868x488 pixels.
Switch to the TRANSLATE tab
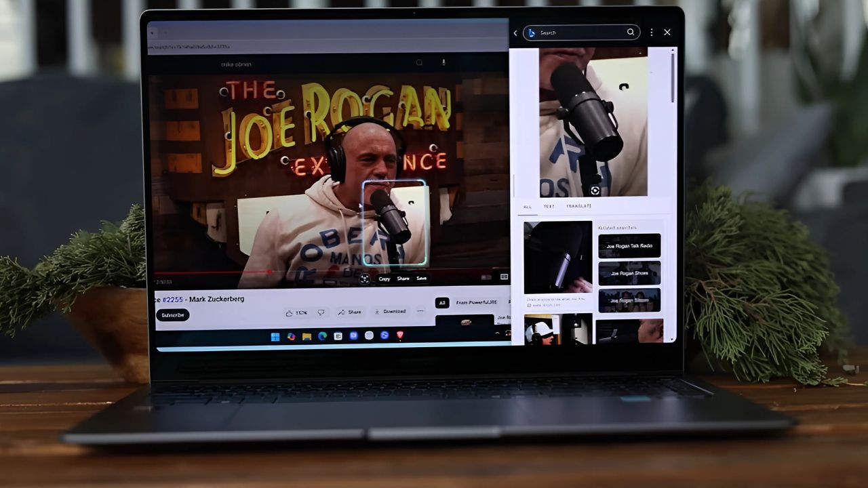(578, 206)
